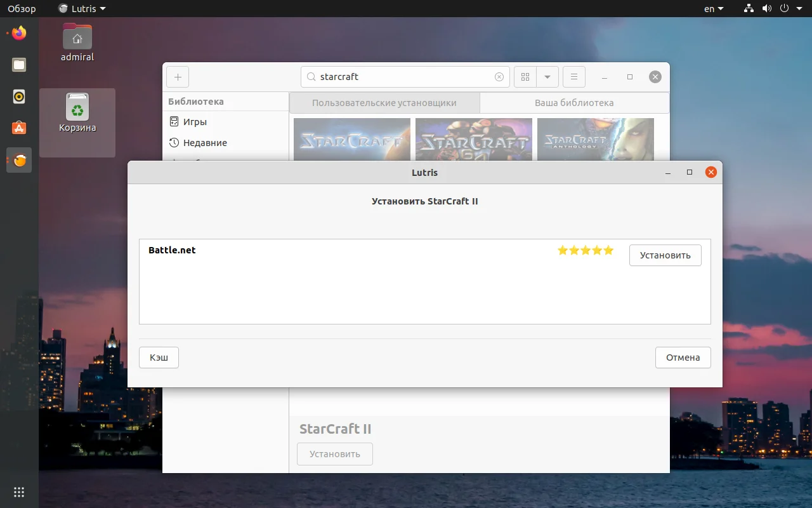Click the starcraft search input field
Viewport: 812px width, 508px height.
pyautogui.click(x=405, y=77)
